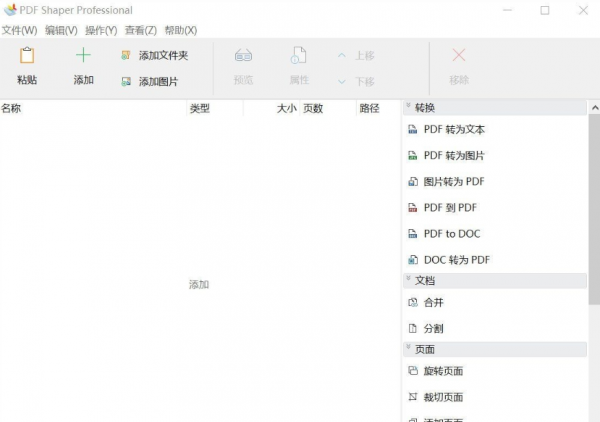
Task: Click the 添加文件夹 text label
Action: [163, 56]
